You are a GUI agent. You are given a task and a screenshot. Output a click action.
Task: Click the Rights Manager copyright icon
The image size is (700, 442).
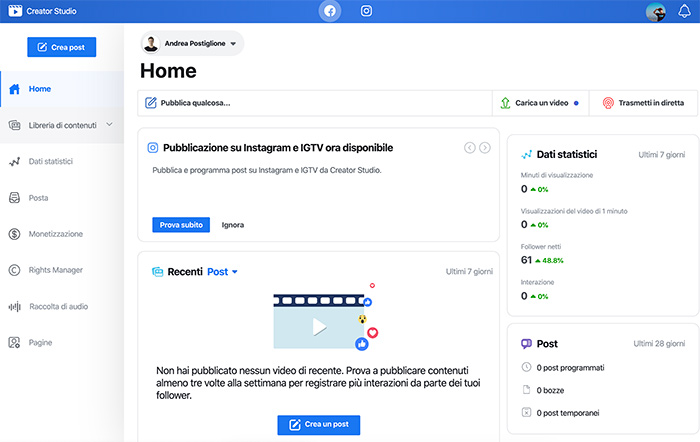pos(14,270)
